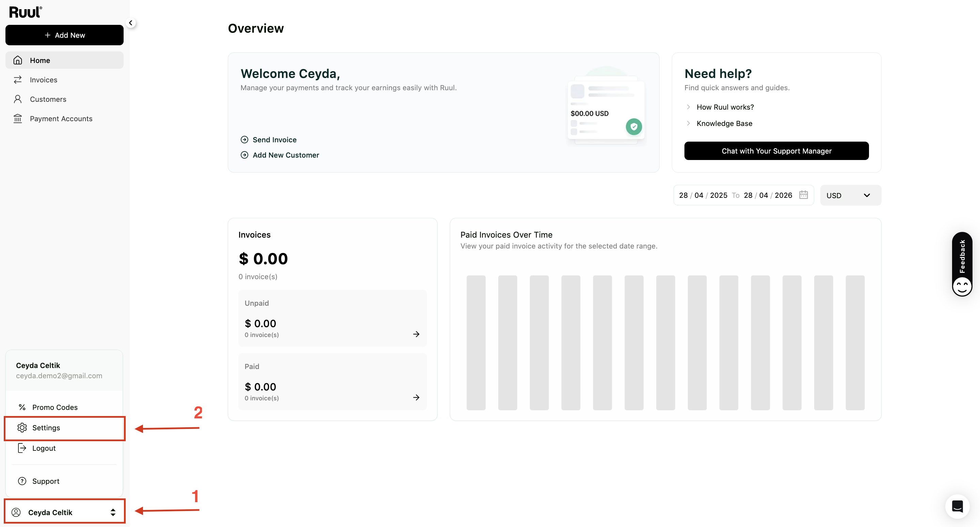
Task: Click the Add New button
Action: 64,35
